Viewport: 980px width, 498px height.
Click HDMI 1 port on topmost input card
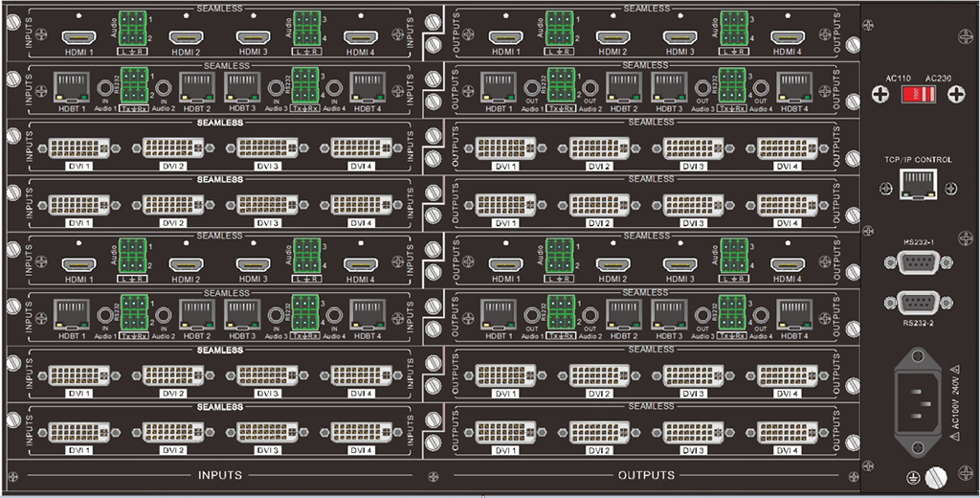77,35
